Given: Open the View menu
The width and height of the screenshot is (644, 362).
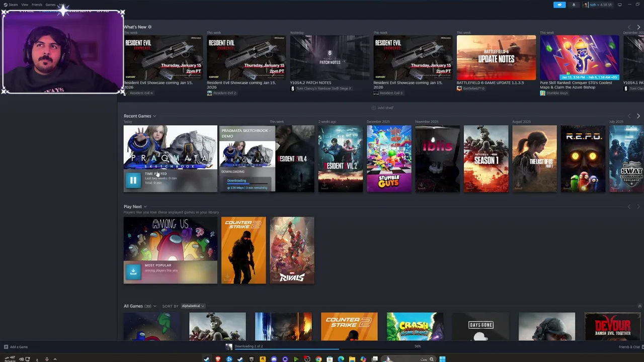Looking at the screenshot, I should point(25,5).
